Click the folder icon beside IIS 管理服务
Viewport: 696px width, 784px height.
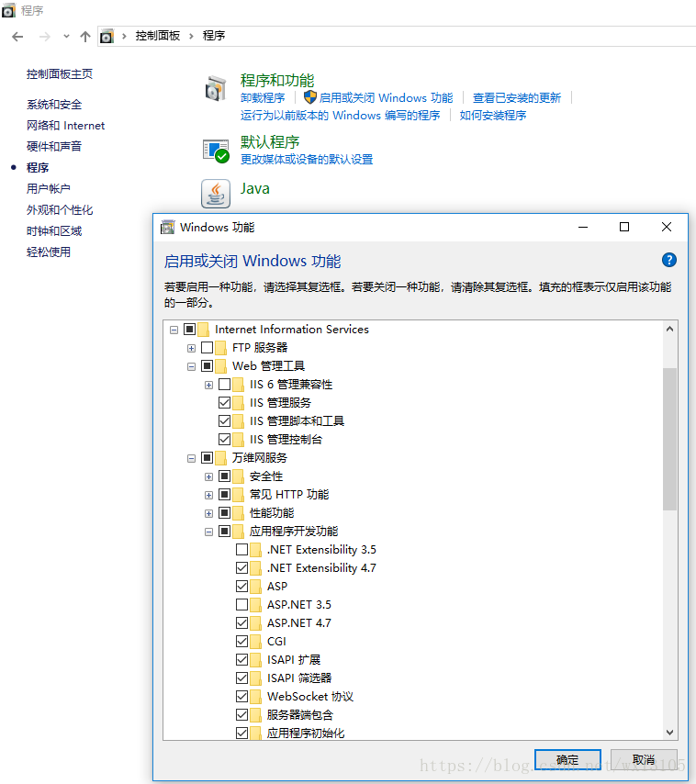point(238,402)
